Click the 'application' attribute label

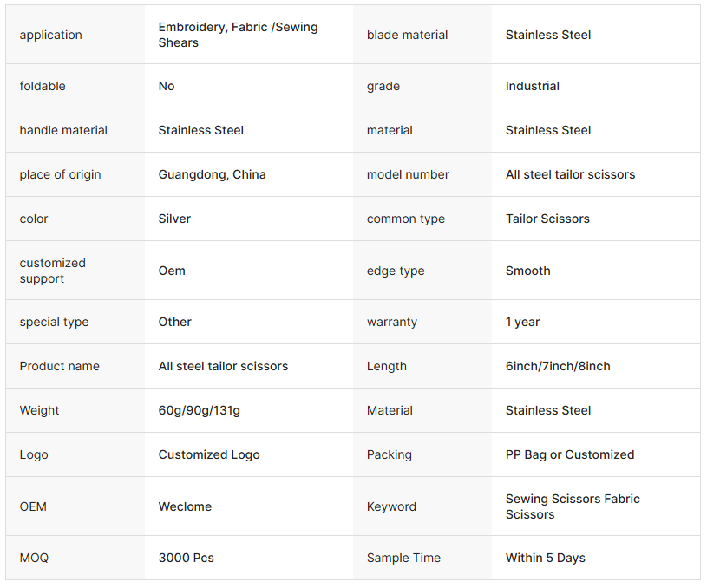(x=50, y=35)
